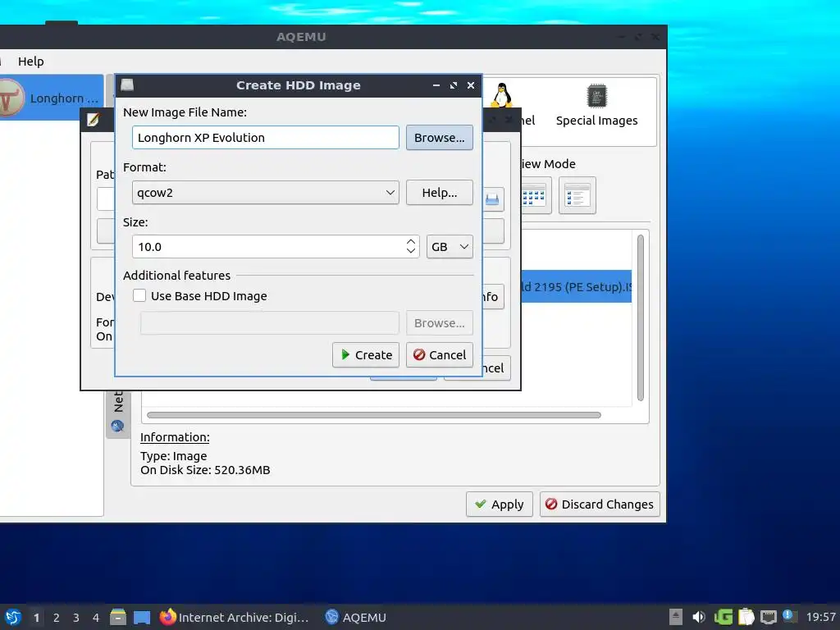Click the pencil icon of the dialog behind

click(93, 119)
